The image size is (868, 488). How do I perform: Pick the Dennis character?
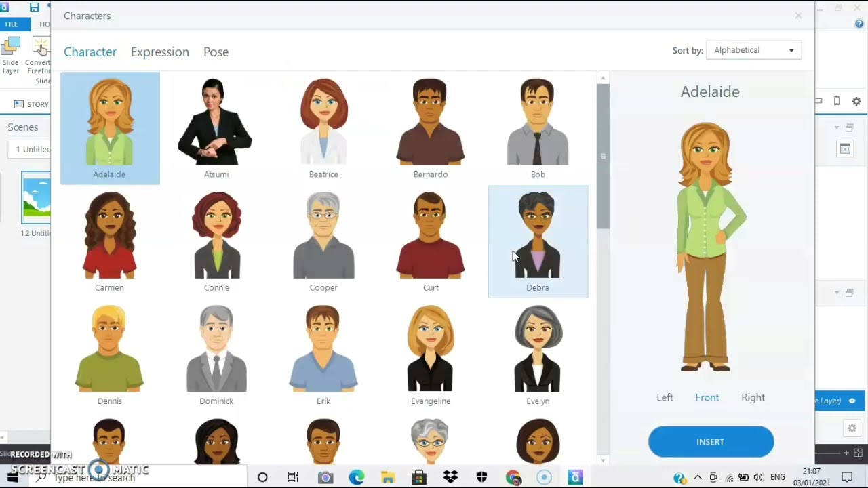point(110,355)
